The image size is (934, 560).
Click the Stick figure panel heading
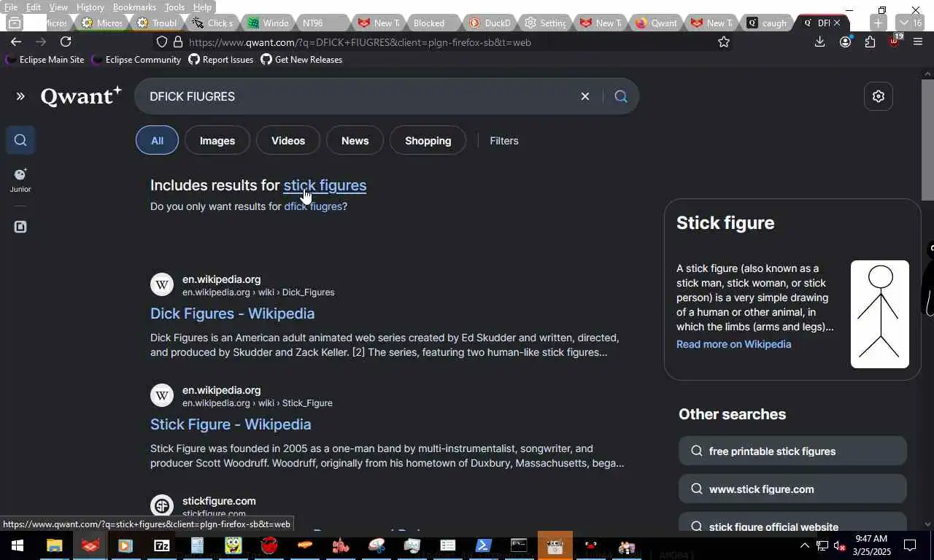[725, 223]
